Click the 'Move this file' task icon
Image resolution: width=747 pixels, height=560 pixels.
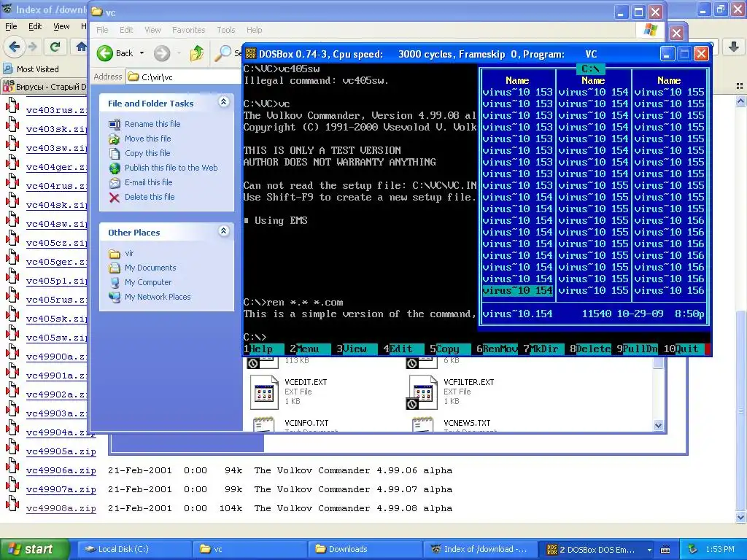coord(115,139)
